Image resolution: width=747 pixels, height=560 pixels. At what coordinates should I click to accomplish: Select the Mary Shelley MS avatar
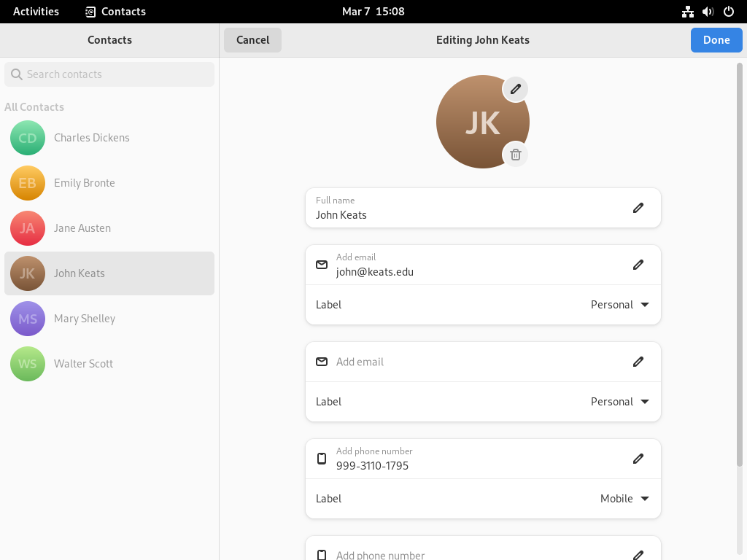click(28, 319)
